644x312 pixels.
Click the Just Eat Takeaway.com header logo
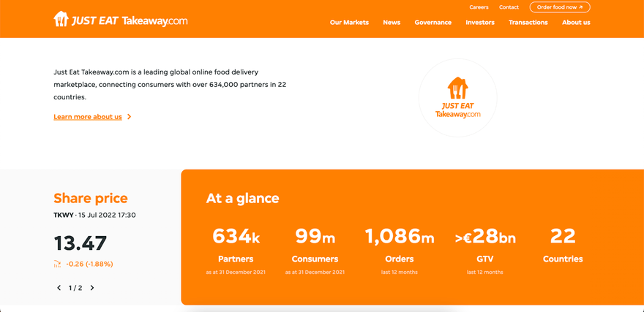click(120, 19)
